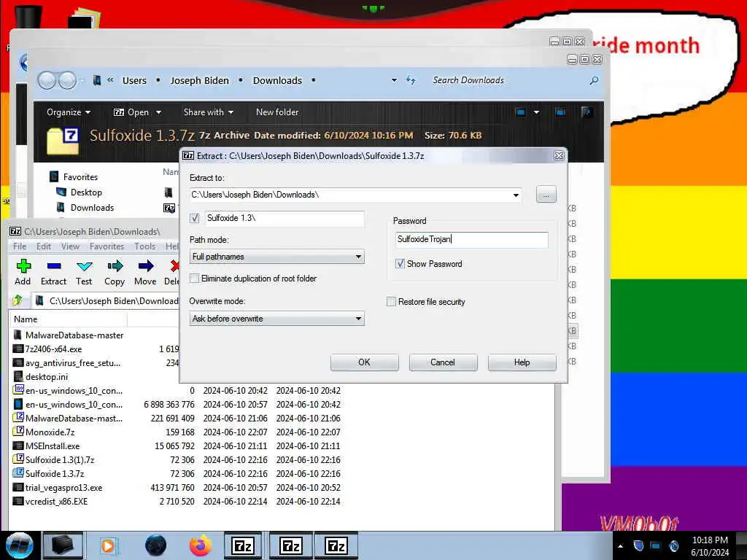Click the Copy toolbar icon in 7-Zip
This screenshot has width=747, height=560.
point(115,272)
